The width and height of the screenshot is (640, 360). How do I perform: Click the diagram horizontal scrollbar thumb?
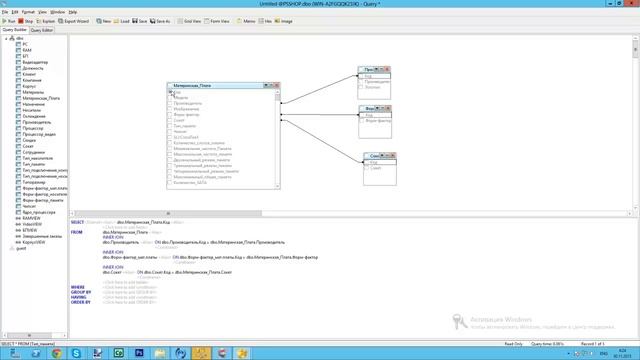click(x=168, y=213)
